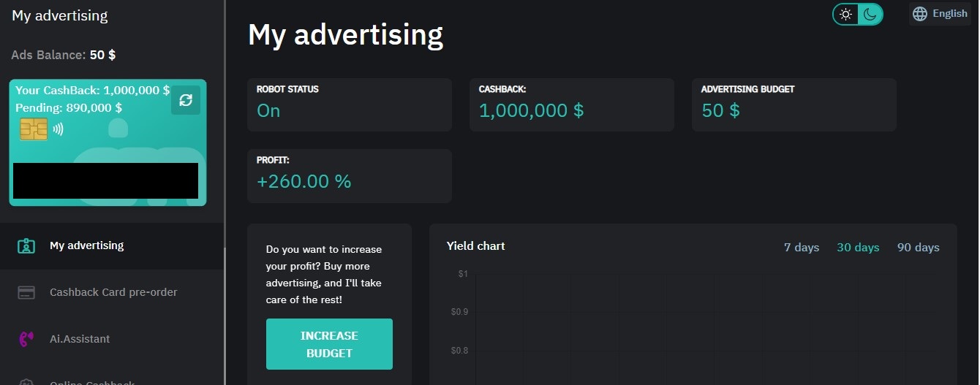Click the My advertising sidebar icon
980x385 pixels.
click(x=26, y=246)
